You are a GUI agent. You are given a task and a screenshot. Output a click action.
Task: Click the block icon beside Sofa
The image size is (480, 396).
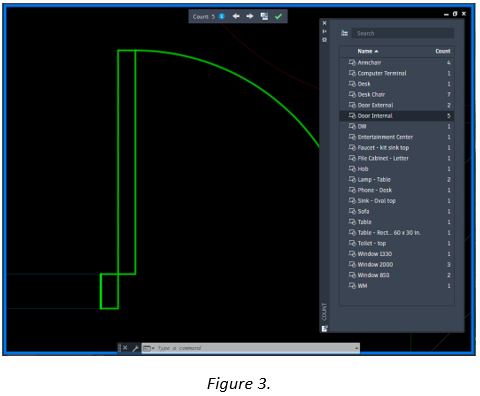(352, 211)
